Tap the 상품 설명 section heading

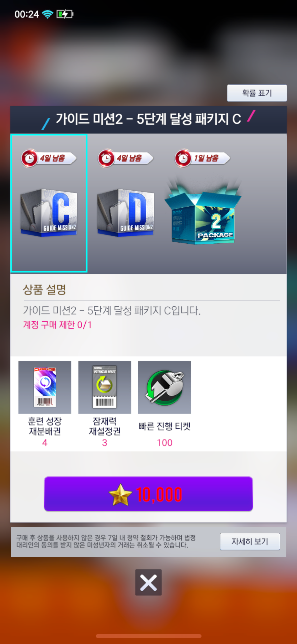pos(44,289)
